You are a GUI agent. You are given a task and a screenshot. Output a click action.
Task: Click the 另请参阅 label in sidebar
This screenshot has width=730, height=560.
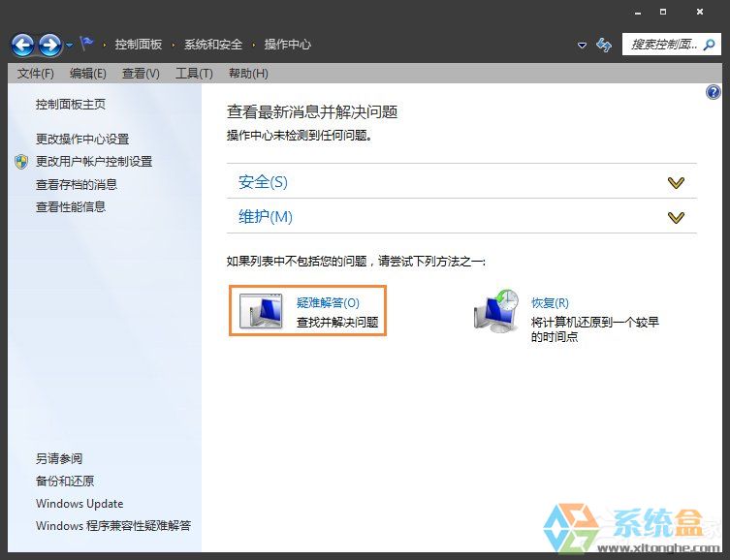tap(59, 458)
